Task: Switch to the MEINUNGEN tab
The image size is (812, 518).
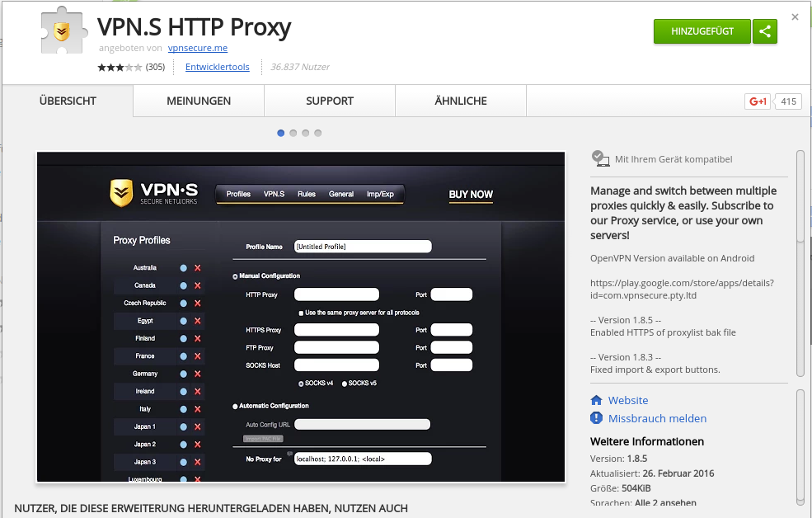Action: coord(199,101)
